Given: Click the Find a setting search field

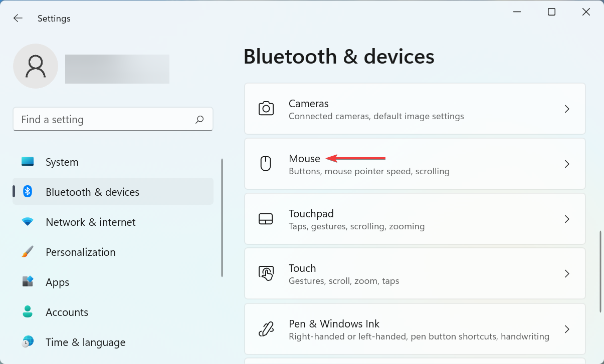Looking at the screenshot, I should (100, 119).
